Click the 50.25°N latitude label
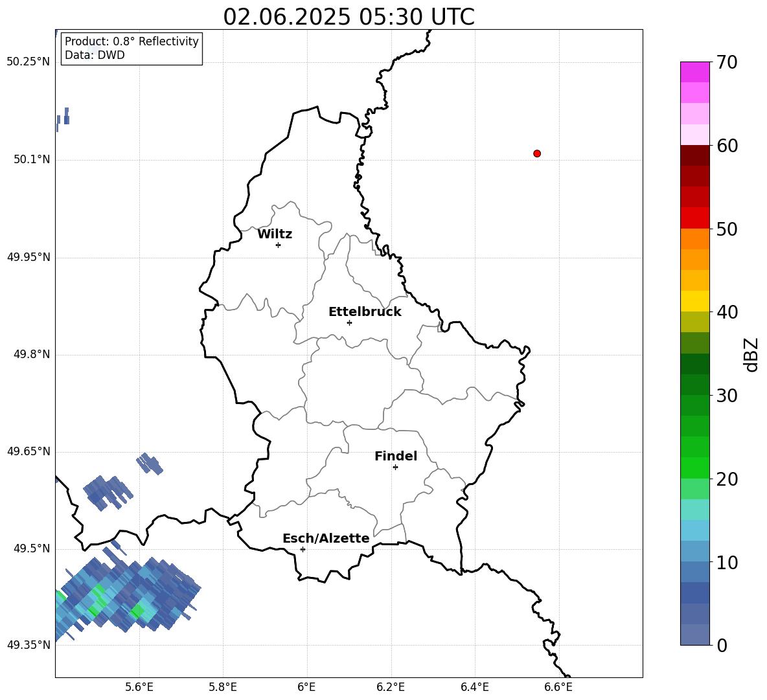767x700 pixels. 29,62
